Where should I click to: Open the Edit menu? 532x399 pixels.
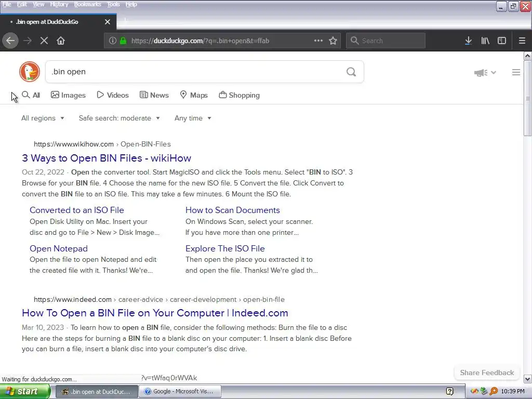(22, 4)
